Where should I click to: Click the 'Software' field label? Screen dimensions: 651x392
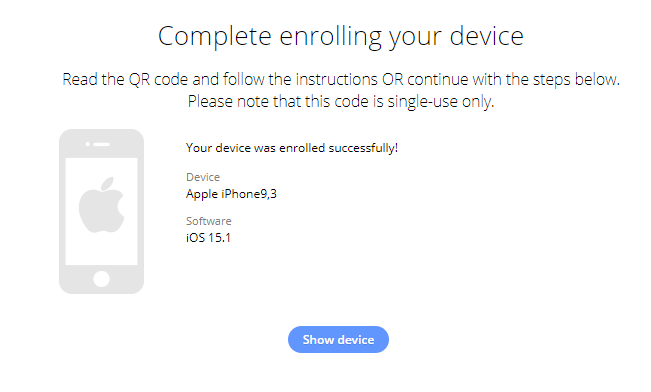(208, 221)
